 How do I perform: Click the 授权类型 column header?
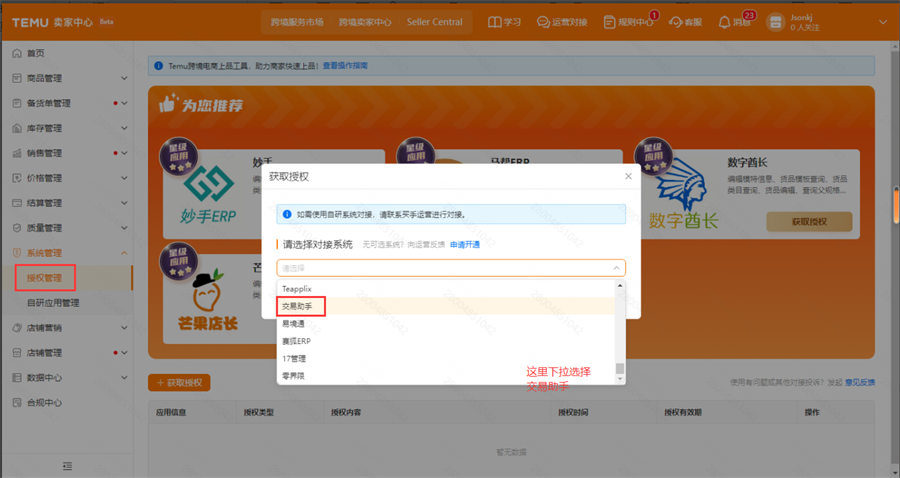tap(258, 413)
